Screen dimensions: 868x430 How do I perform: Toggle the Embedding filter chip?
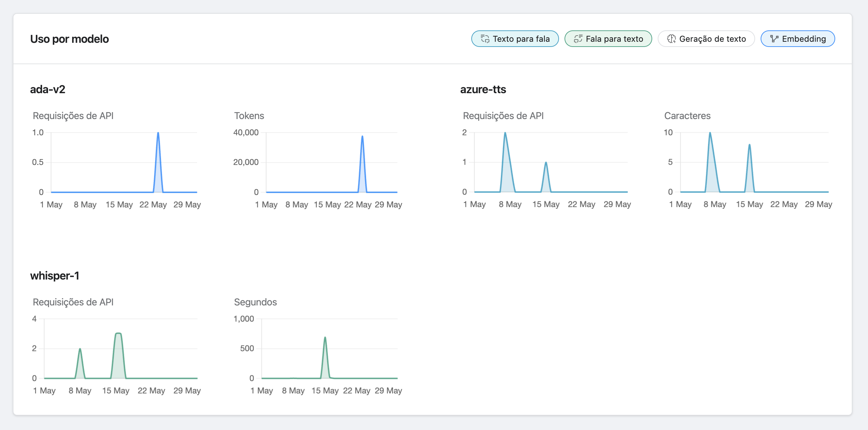[x=798, y=39]
